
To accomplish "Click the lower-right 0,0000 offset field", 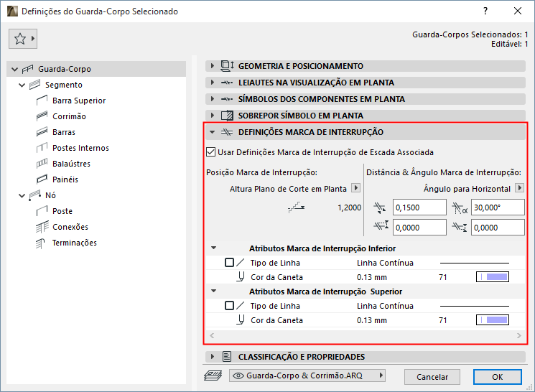I will click(x=498, y=228).
